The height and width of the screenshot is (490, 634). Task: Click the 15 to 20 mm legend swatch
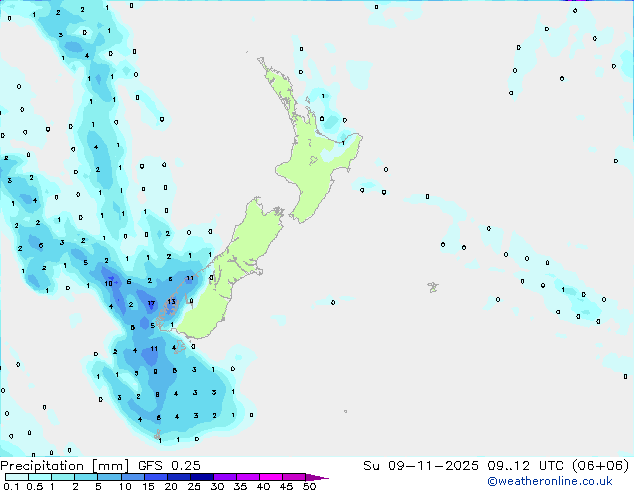(x=155, y=477)
